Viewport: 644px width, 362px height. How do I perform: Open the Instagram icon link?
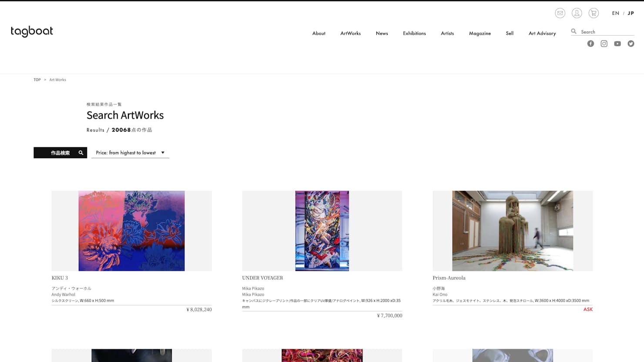(604, 43)
